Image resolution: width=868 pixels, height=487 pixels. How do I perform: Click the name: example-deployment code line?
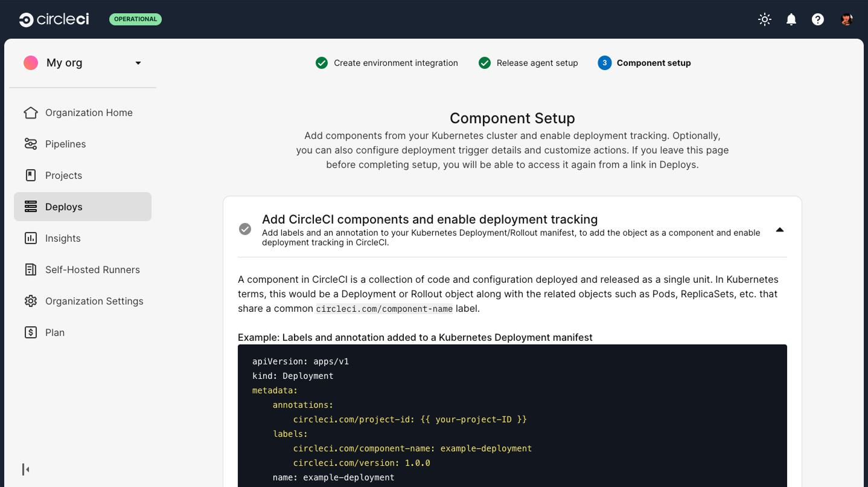point(333,477)
